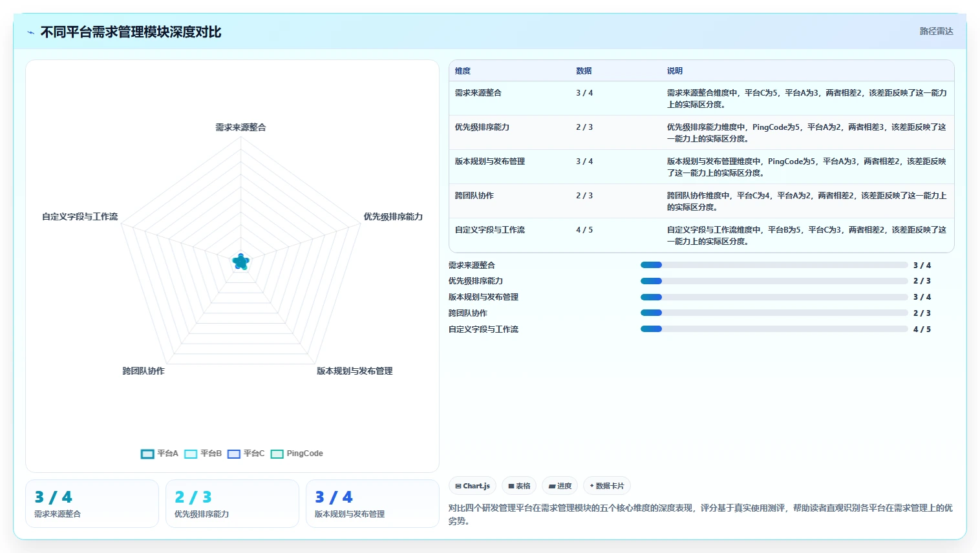Screen dimensions: 980x553
Task: Click the 路径雷达 badge in the header
Action: click(936, 31)
